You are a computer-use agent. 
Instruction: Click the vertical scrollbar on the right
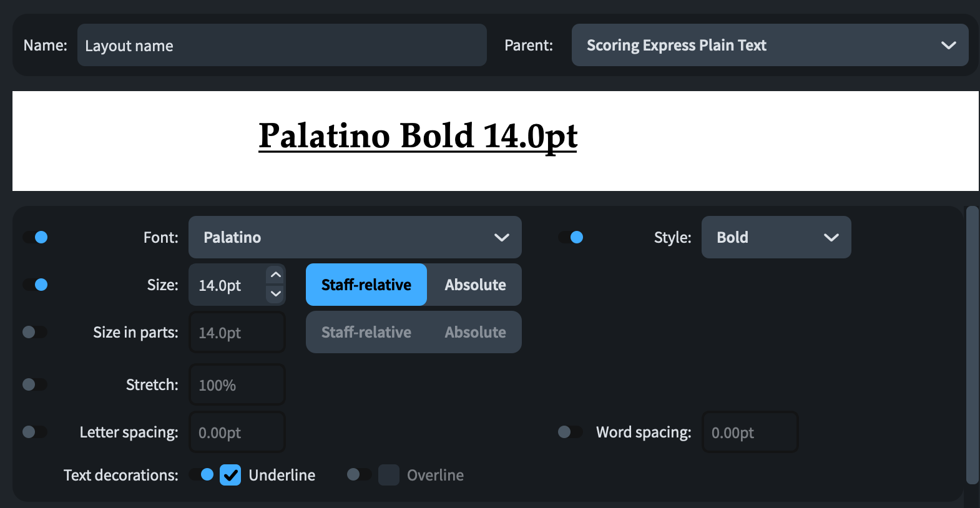(972, 344)
